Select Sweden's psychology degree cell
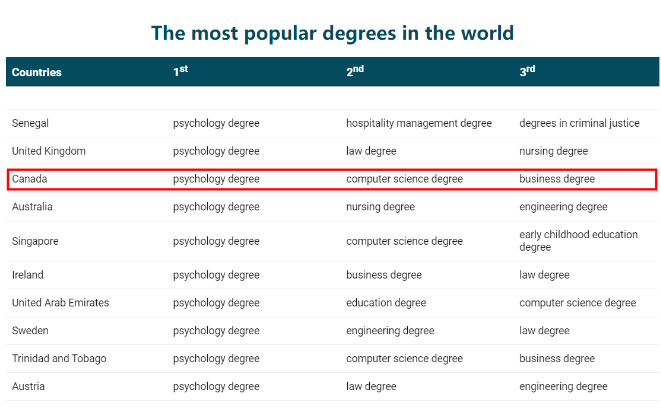Image resolution: width=661 pixels, height=408 pixels. click(x=216, y=331)
